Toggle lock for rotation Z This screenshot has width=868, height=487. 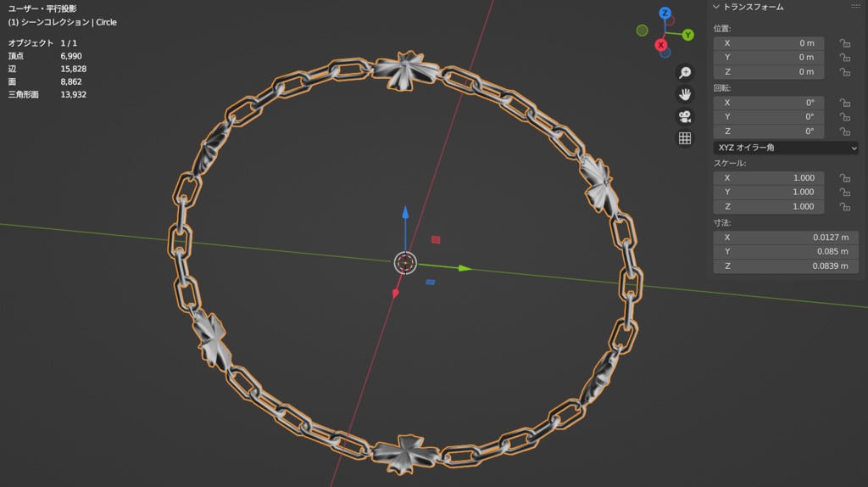(x=845, y=132)
